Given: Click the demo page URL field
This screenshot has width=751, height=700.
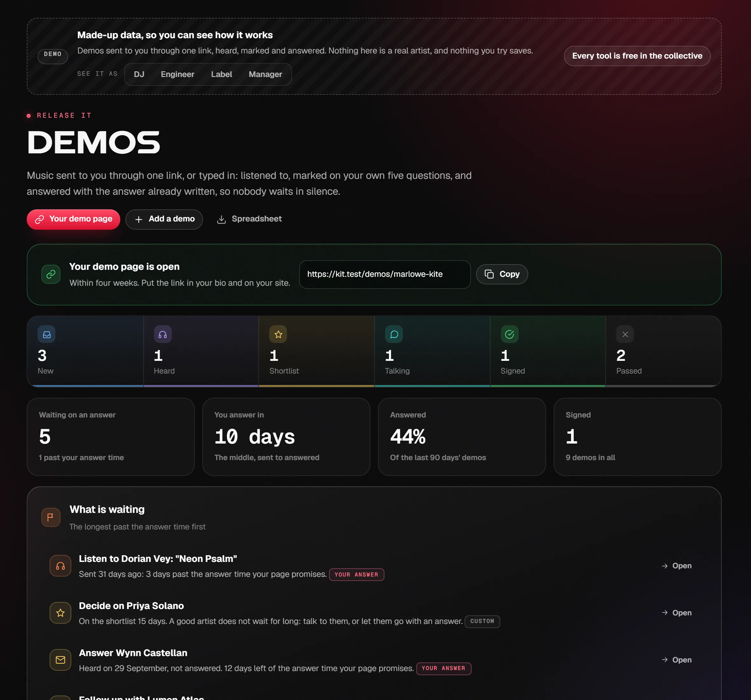Looking at the screenshot, I should pos(384,274).
